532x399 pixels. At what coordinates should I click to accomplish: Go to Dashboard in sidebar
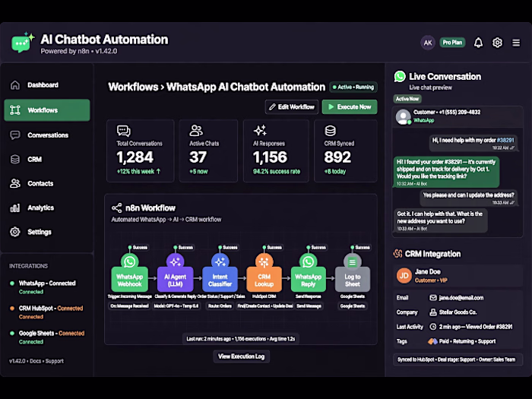(47, 85)
